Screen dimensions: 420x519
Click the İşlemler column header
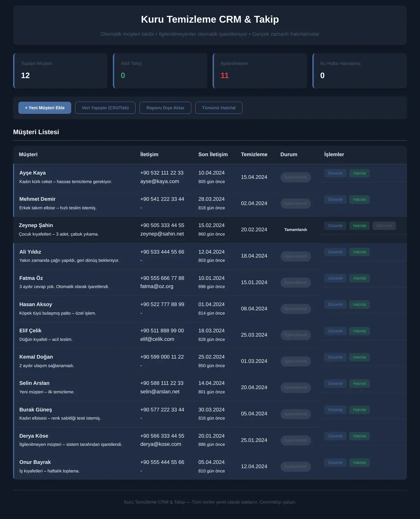click(x=334, y=154)
